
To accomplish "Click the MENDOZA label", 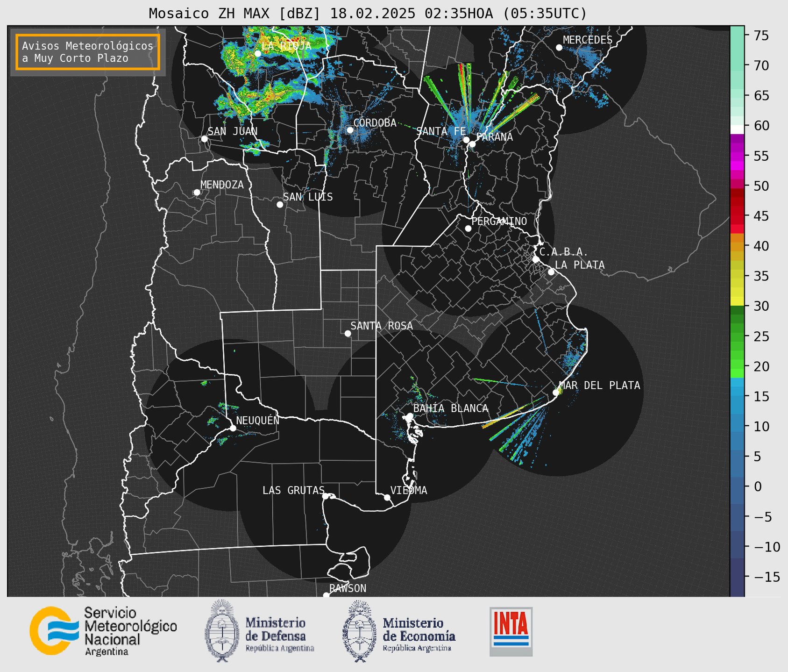I will pyautogui.click(x=222, y=185).
